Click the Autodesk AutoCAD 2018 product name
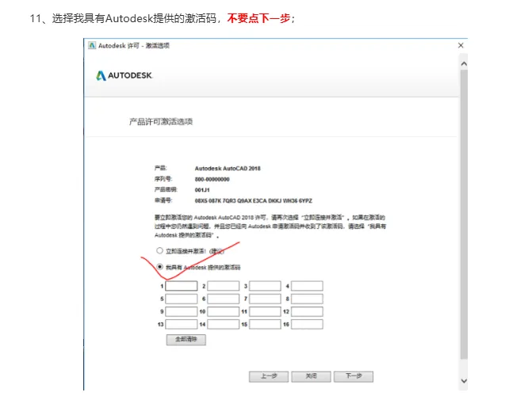 pyautogui.click(x=228, y=169)
